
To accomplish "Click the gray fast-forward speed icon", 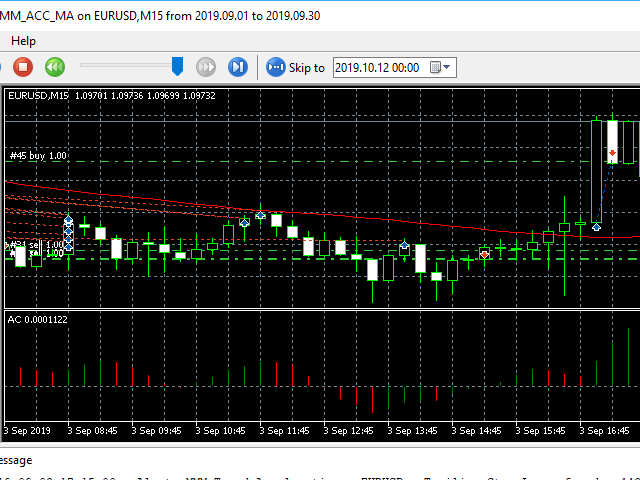I will pyautogui.click(x=206, y=67).
